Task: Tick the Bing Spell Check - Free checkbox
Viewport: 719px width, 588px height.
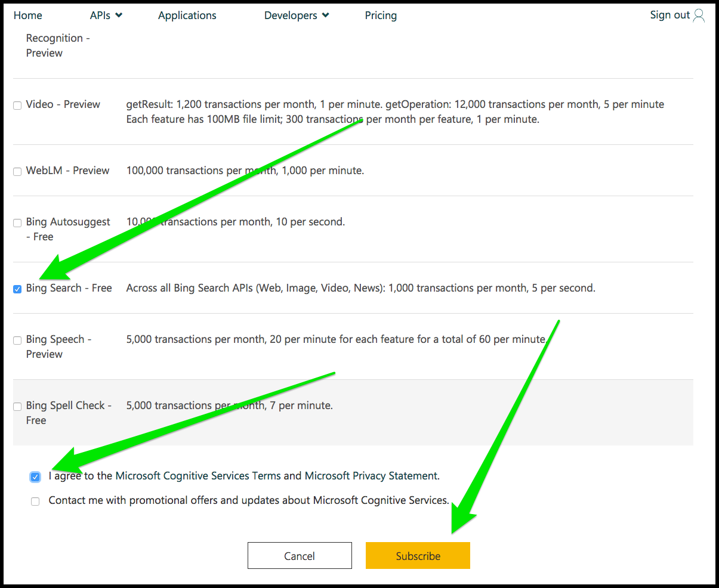Action: [x=17, y=407]
